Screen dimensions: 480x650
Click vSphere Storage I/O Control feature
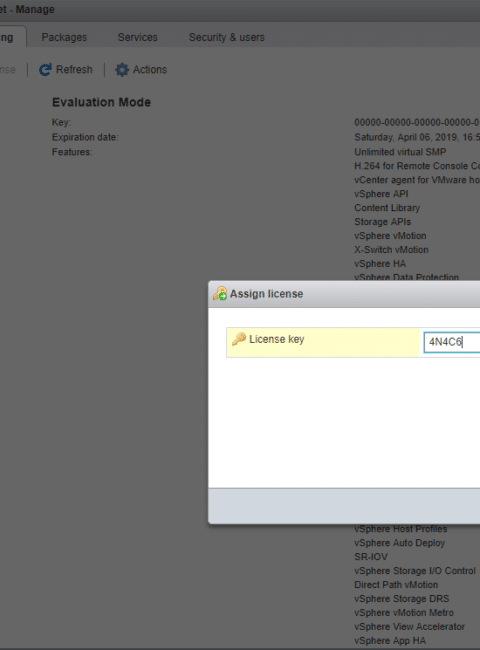pyautogui.click(x=415, y=571)
